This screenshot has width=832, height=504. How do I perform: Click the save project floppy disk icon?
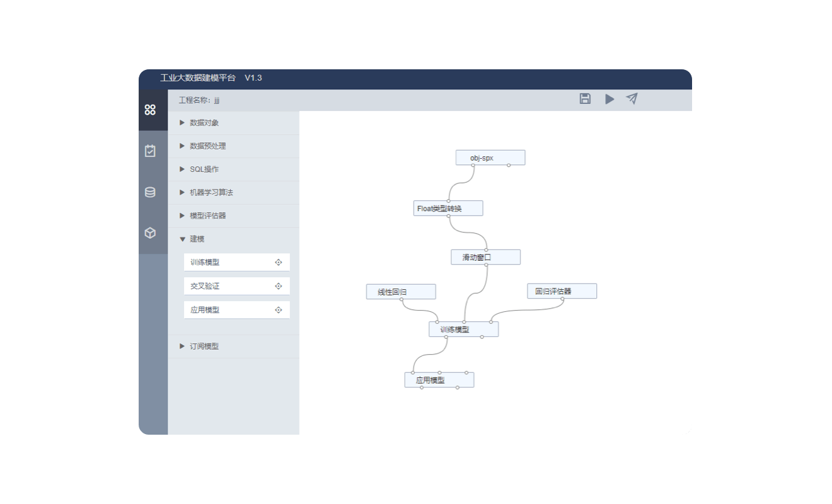click(x=585, y=98)
